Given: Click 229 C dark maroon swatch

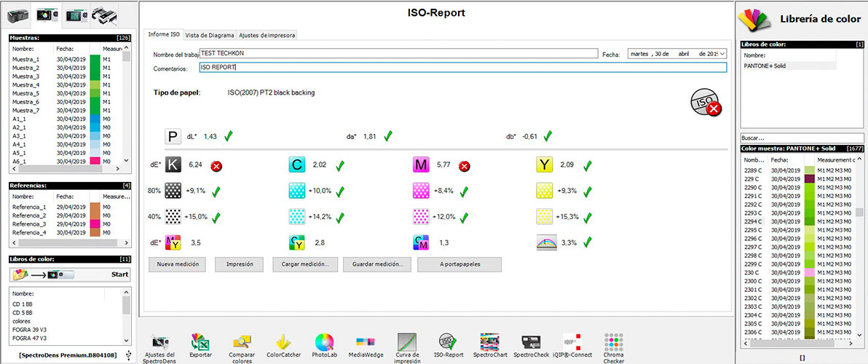Looking at the screenshot, I should (x=809, y=179).
